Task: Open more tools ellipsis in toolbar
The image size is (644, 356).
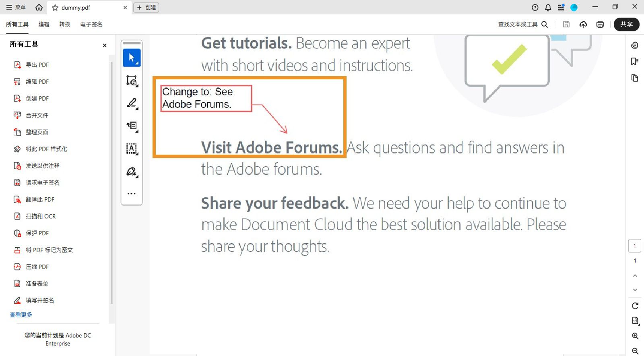Action: point(132,194)
